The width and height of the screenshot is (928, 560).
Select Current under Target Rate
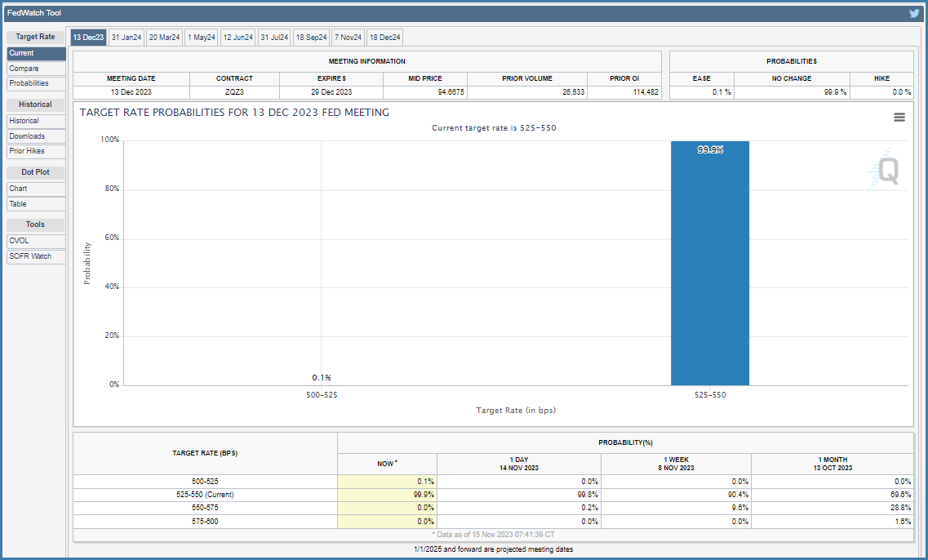(x=36, y=53)
